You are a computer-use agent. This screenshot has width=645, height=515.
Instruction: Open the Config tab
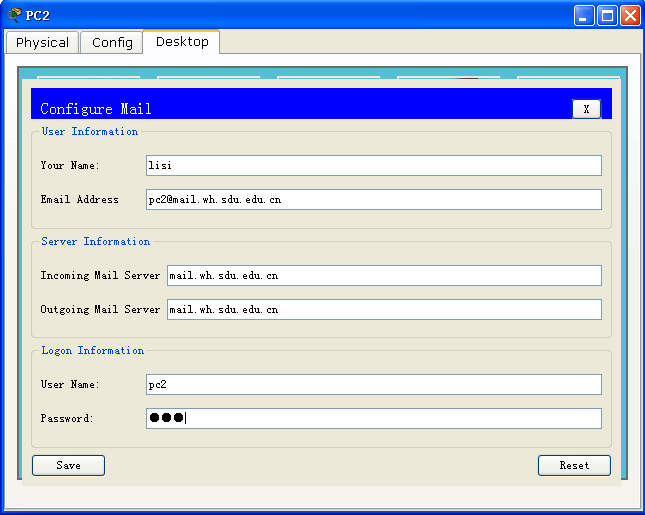(112, 43)
